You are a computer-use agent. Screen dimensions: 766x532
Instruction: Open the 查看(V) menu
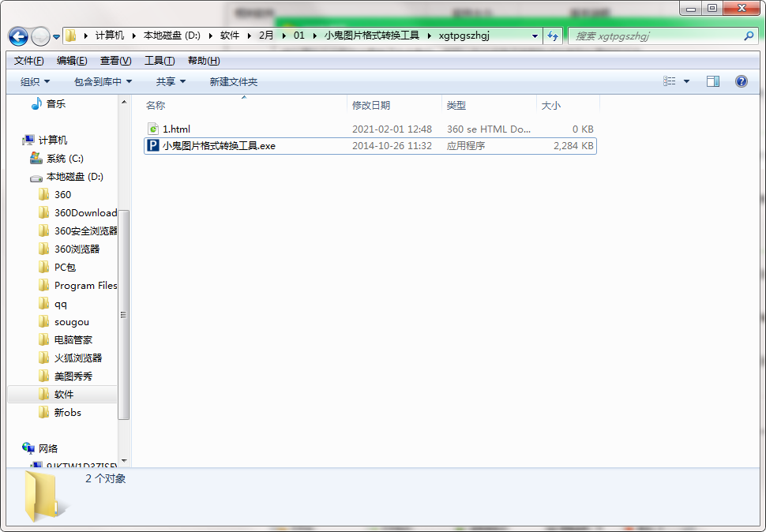click(x=116, y=61)
